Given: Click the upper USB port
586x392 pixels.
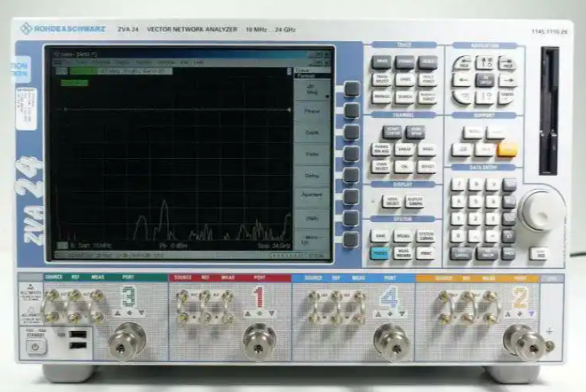Looking at the screenshot, I should click(x=78, y=336).
